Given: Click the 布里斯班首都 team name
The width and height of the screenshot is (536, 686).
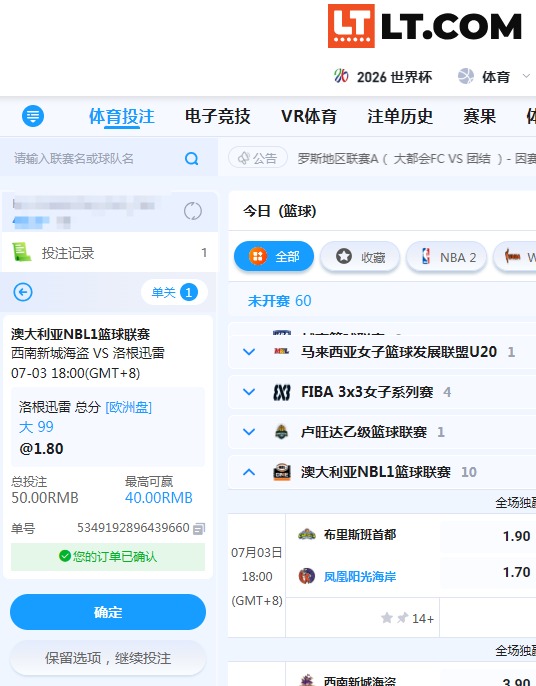Looking at the screenshot, I should click(360, 535).
